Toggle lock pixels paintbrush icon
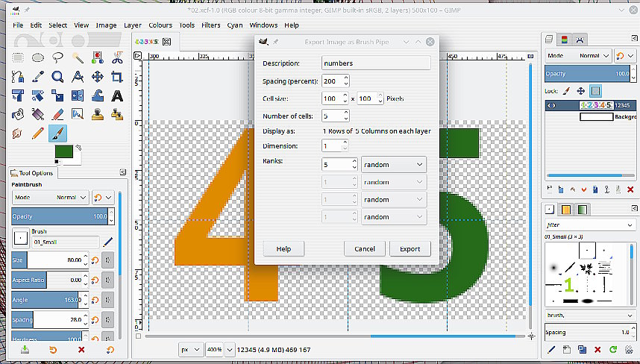640x364 pixels. coord(566,91)
